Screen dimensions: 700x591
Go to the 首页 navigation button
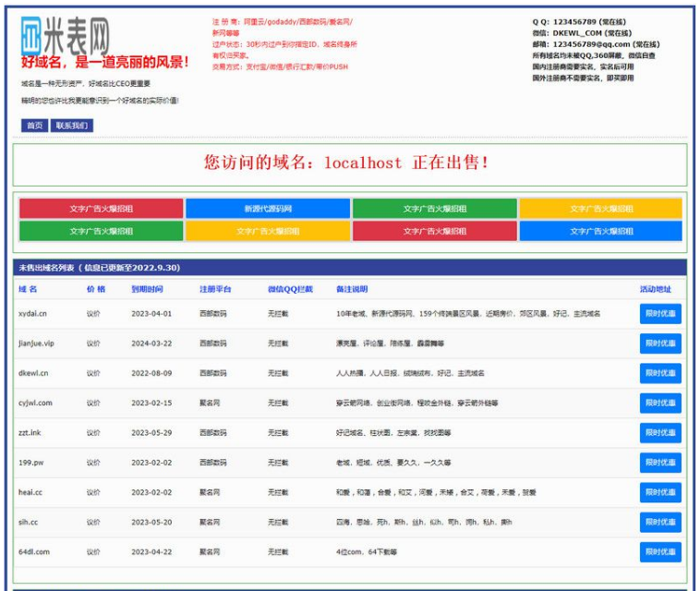pos(34,126)
